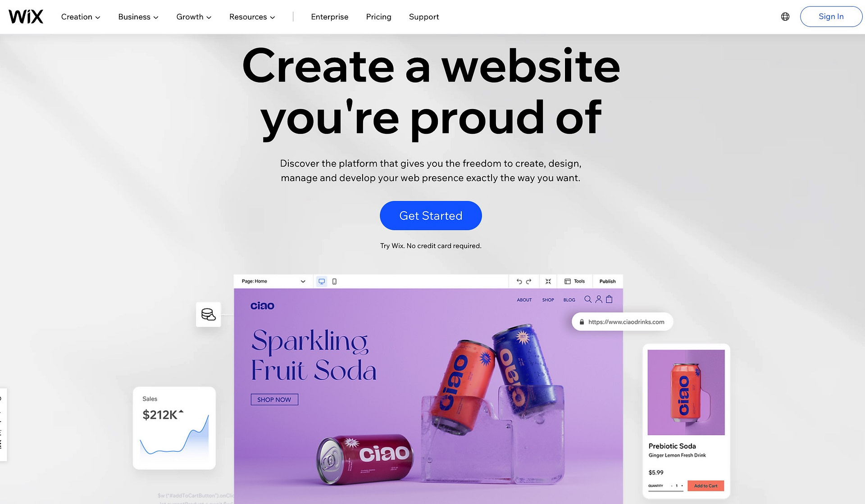Expand the Business navigation dropdown
This screenshot has height=504, width=865.
click(x=138, y=16)
